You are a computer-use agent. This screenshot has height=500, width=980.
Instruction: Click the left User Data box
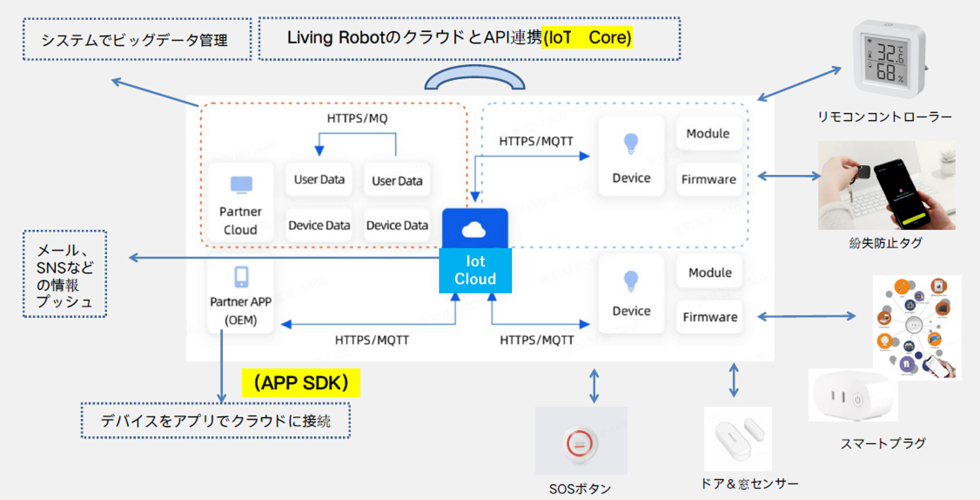click(x=319, y=179)
